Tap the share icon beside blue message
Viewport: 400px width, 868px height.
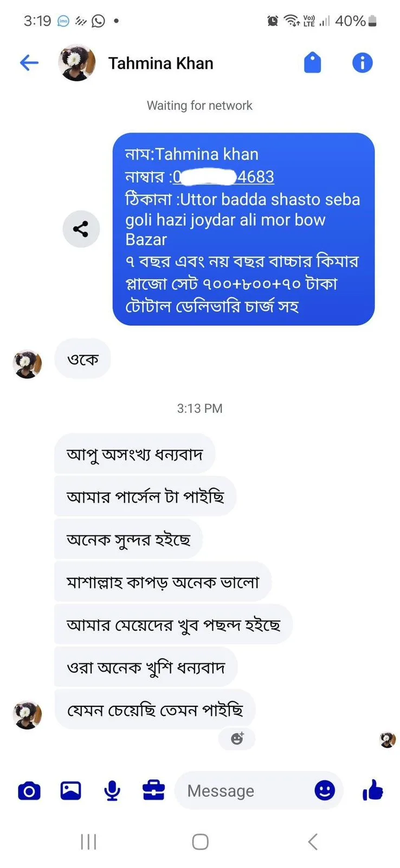click(x=81, y=229)
